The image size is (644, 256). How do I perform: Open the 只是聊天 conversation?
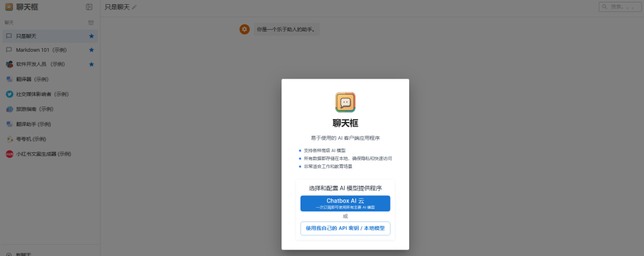point(50,36)
